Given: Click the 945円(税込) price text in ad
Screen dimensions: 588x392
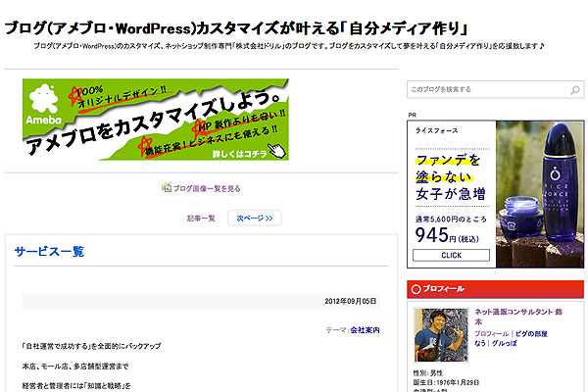Looking at the screenshot, I should (x=447, y=235).
